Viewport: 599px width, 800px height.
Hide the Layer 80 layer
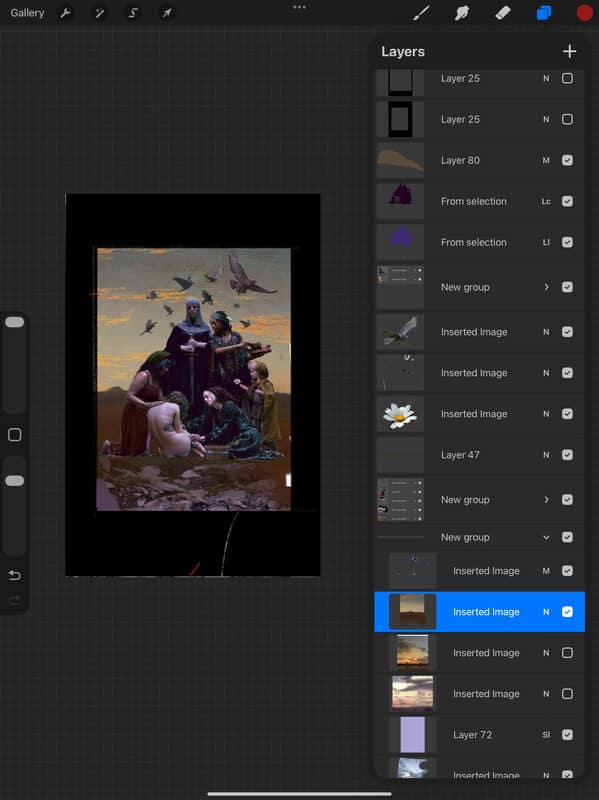tap(567, 160)
